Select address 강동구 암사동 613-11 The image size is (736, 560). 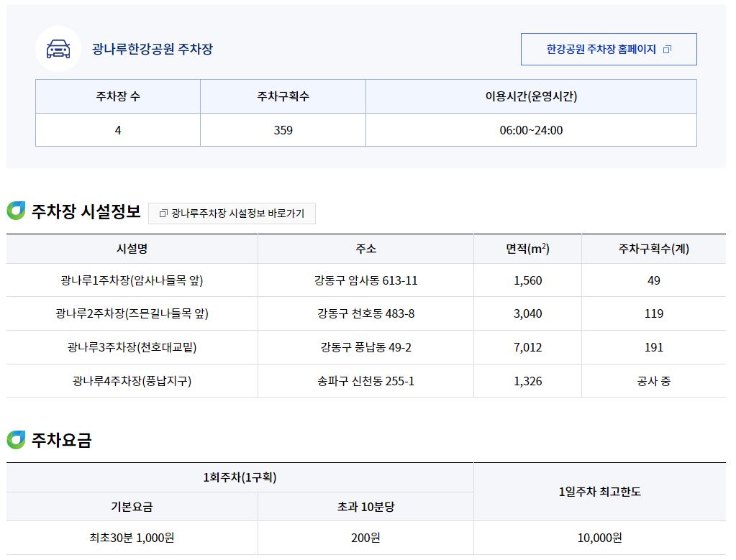[x=365, y=280]
